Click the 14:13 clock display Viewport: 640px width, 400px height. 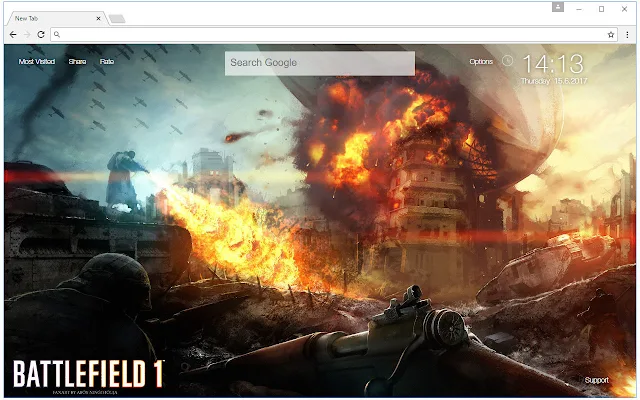coord(553,64)
